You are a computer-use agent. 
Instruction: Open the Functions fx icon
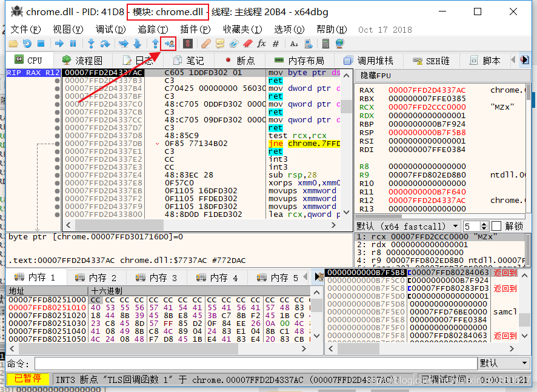[x=261, y=44]
